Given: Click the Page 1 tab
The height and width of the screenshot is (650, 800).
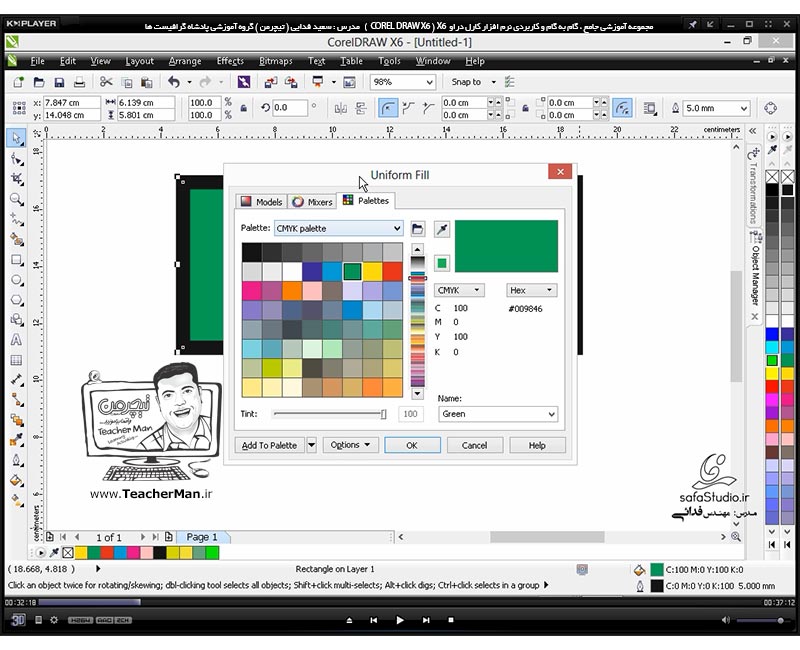Looking at the screenshot, I should coord(202,537).
